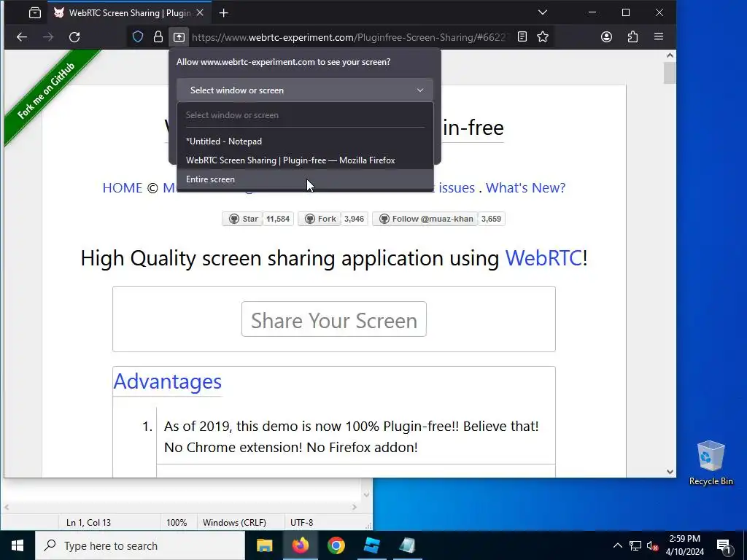Image resolution: width=747 pixels, height=560 pixels.
Task: Show hidden tray icons chevron
Action: (617, 545)
